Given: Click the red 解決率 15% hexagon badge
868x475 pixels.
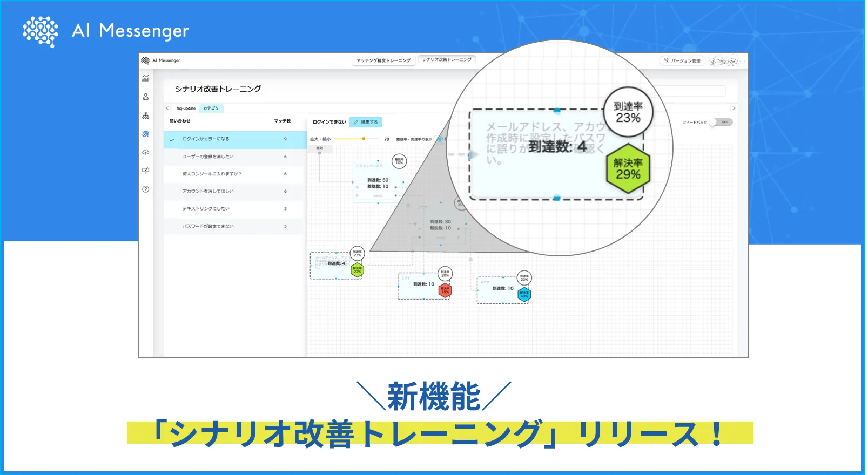Looking at the screenshot, I should tap(445, 290).
